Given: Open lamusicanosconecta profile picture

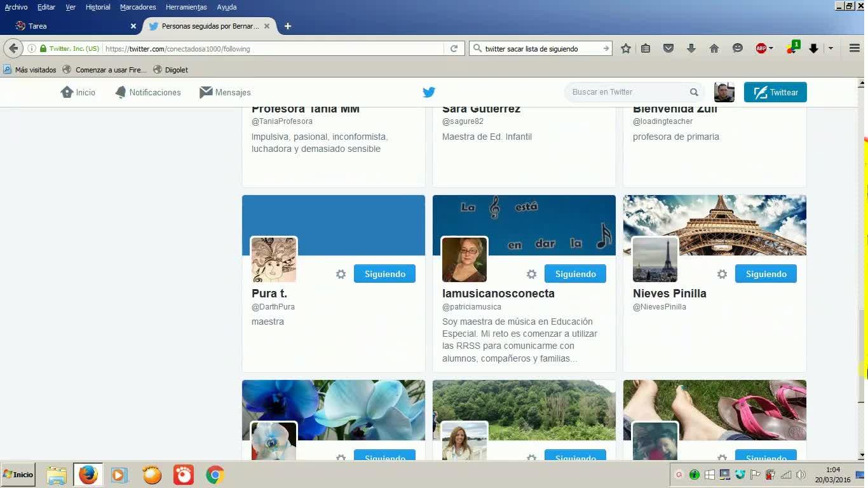Looking at the screenshot, I should (465, 260).
